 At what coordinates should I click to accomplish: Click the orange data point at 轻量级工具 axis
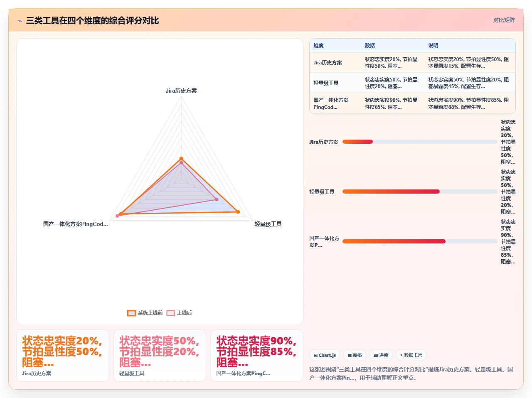(x=238, y=212)
